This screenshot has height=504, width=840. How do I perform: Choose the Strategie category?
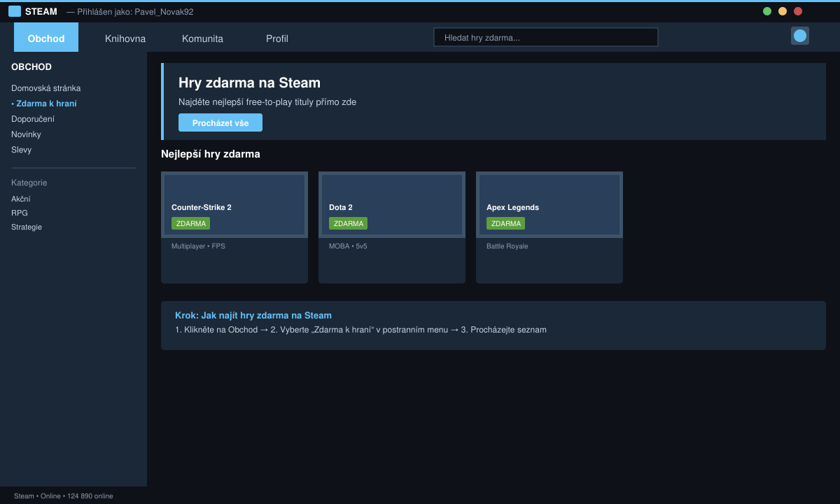[27, 227]
